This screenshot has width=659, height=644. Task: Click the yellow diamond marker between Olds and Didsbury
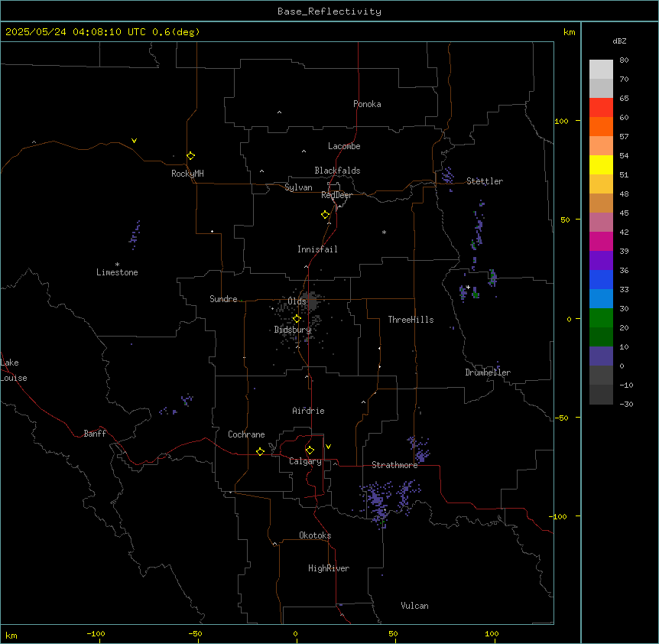[297, 319]
